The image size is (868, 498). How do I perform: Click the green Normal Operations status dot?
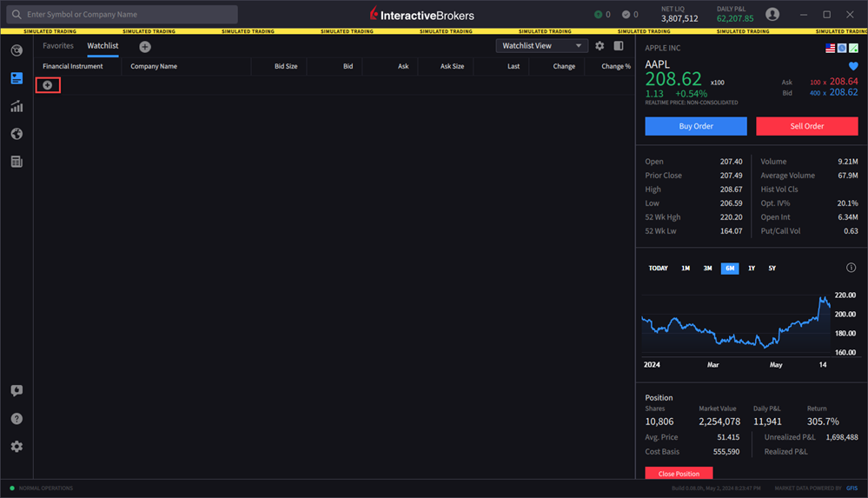[12, 488]
